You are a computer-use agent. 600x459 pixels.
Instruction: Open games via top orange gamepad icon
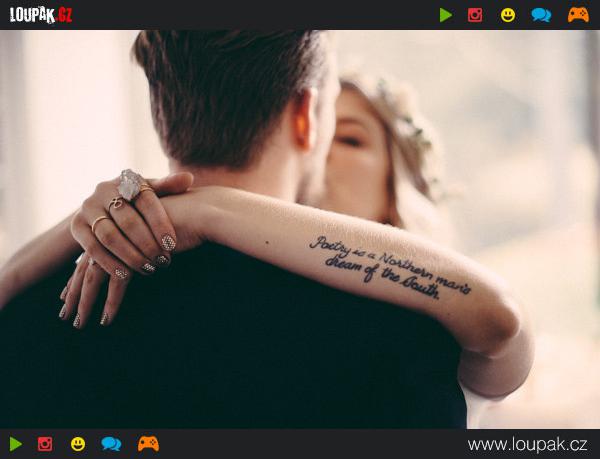click(x=578, y=15)
